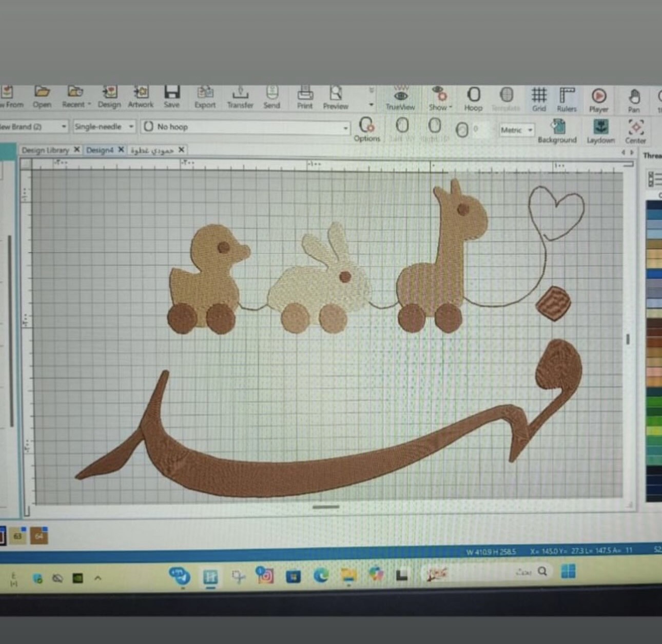This screenshot has width=662, height=644.
Task: Click the Center hoop icon
Action: (636, 132)
